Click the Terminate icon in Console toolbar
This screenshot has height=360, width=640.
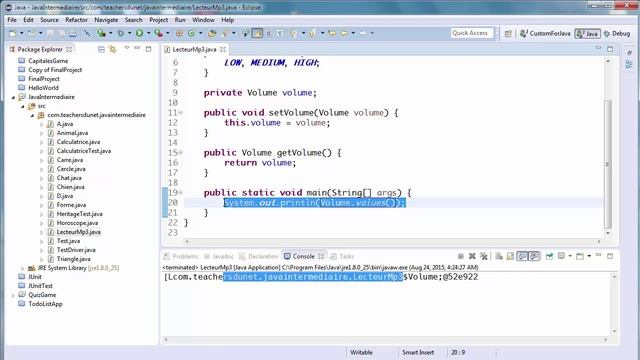tap(461, 256)
